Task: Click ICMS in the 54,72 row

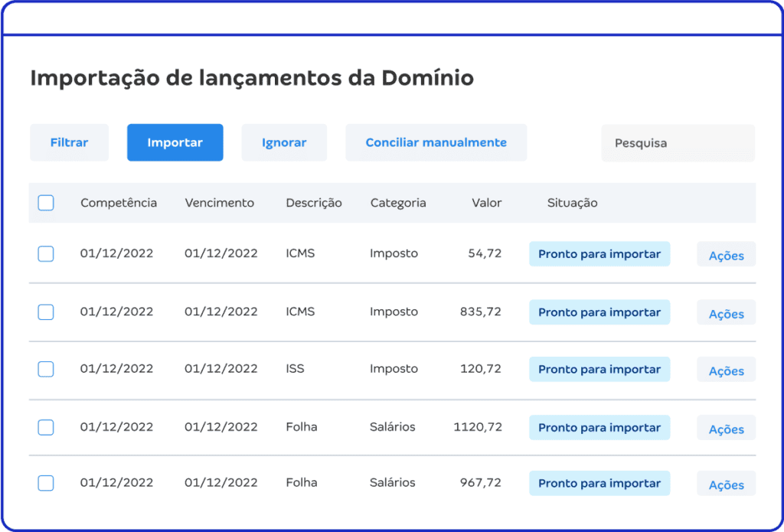Action: [300, 253]
